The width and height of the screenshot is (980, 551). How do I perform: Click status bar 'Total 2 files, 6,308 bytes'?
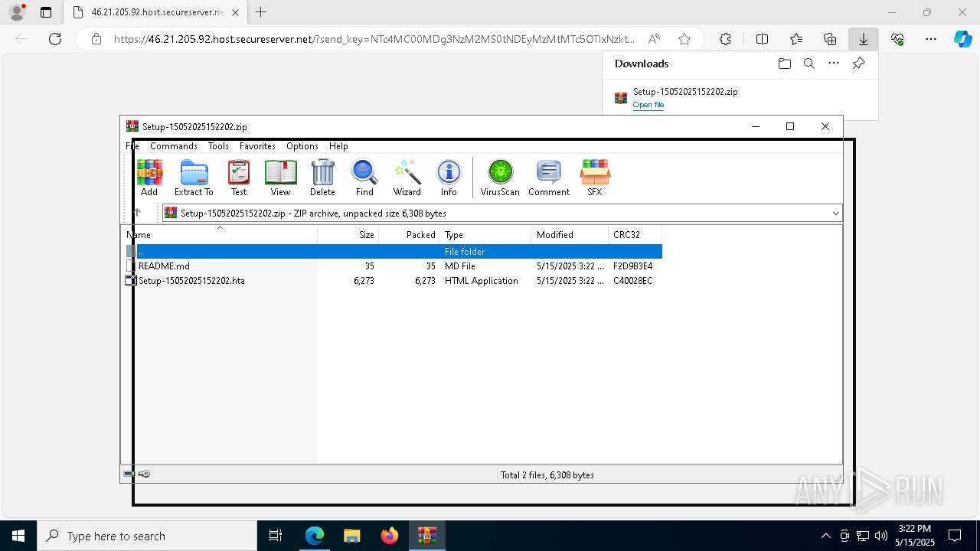[547, 475]
